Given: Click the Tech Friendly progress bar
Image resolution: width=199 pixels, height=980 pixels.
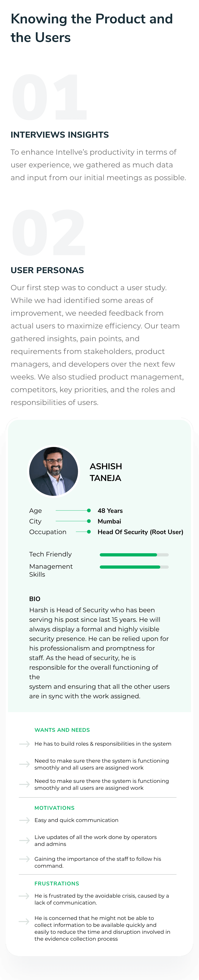Looking at the screenshot, I should 134,555.
